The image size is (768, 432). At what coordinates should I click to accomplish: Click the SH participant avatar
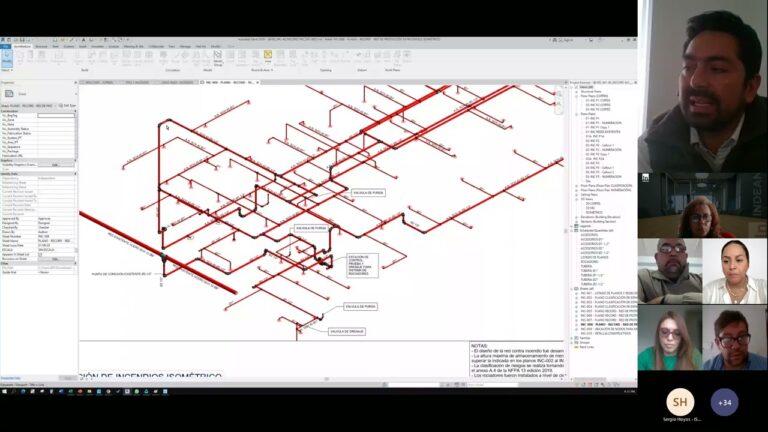coord(680,402)
